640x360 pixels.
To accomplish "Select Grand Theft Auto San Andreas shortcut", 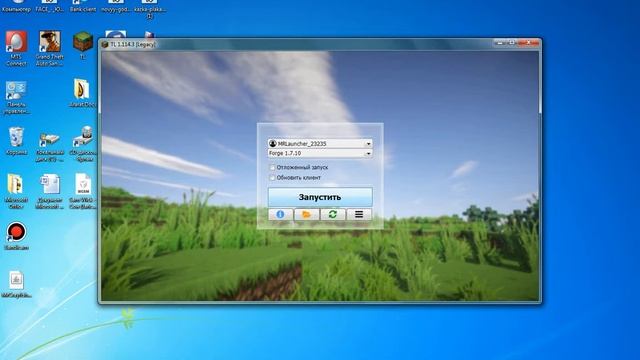I will [50, 48].
